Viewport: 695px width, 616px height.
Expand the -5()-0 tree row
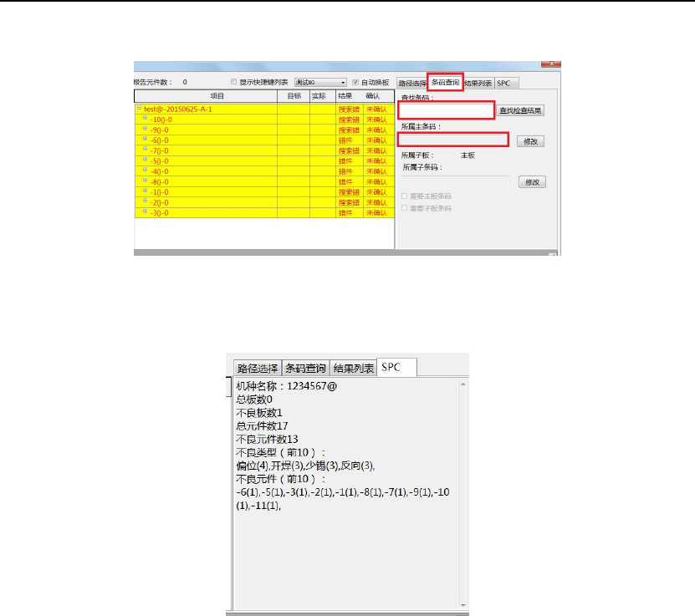pyautogui.click(x=145, y=160)
